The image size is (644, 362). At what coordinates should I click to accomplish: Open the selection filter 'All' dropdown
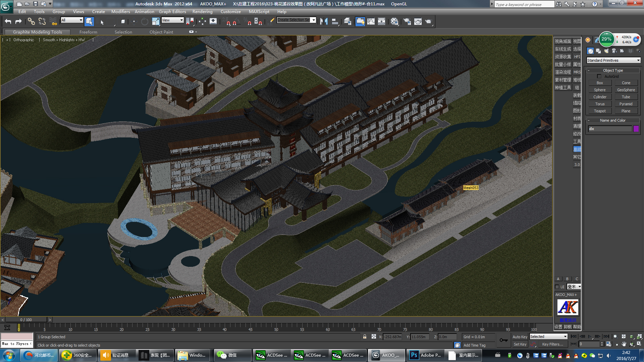pyautogui.click(x=72, y=20)
